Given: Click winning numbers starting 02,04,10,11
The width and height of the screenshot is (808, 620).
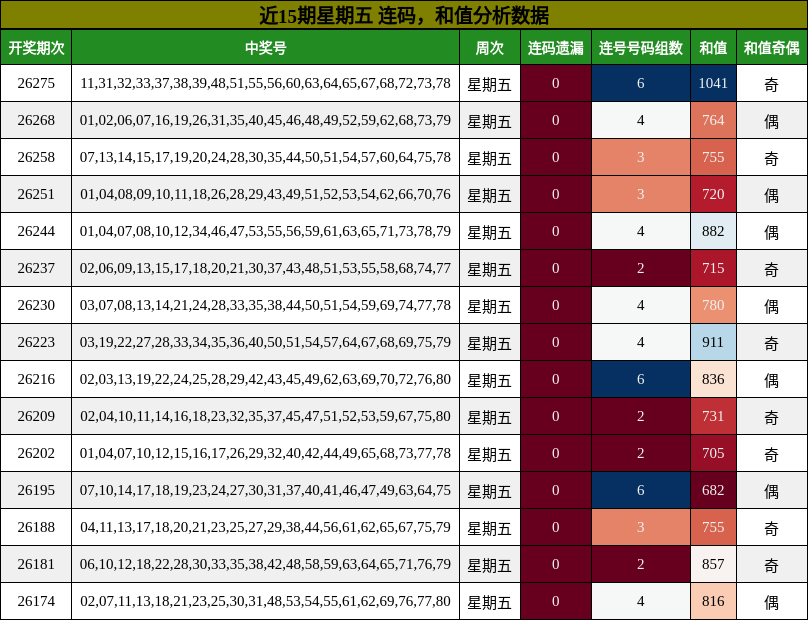Looking at the screenshot, I should [265, 416].
